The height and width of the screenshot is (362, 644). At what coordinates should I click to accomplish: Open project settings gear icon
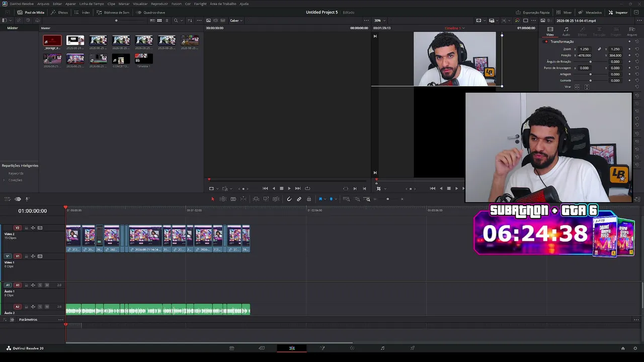point(635,348)
